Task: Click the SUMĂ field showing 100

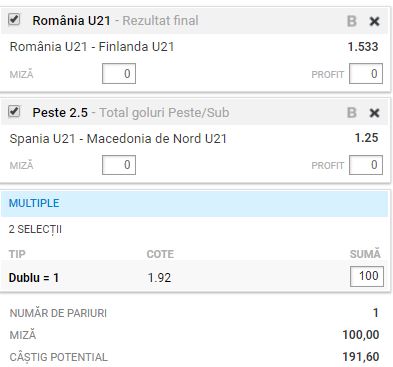Action: 367,276
